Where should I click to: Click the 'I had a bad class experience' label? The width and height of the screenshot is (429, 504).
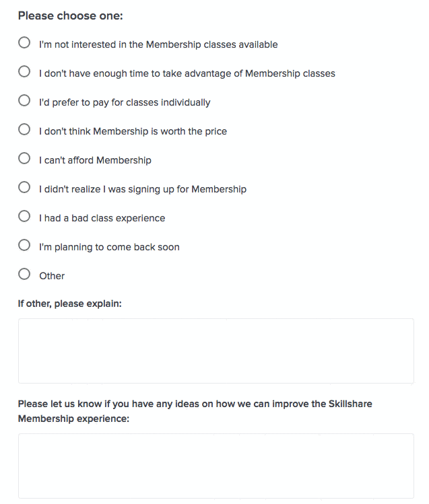tap(102, 218)
